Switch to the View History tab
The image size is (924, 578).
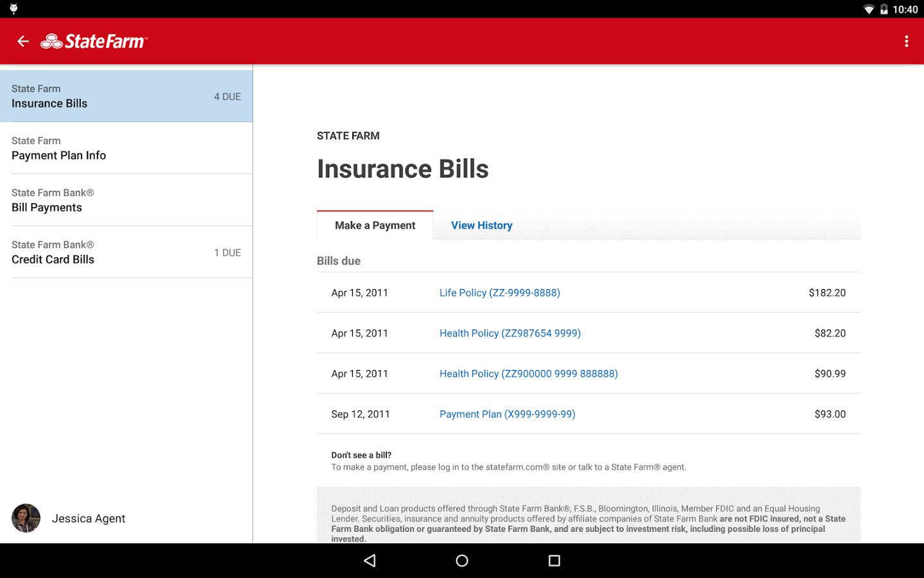[481, 225]
